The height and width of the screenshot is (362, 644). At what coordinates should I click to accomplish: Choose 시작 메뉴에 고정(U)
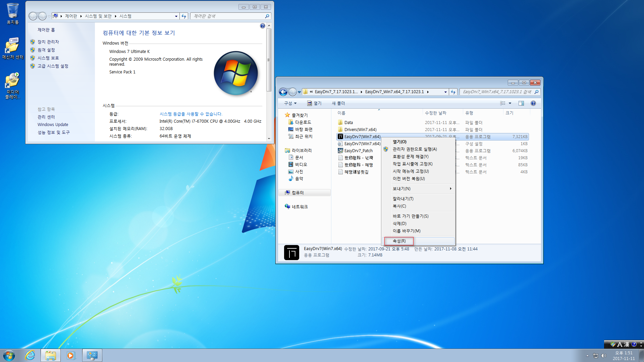418,171
